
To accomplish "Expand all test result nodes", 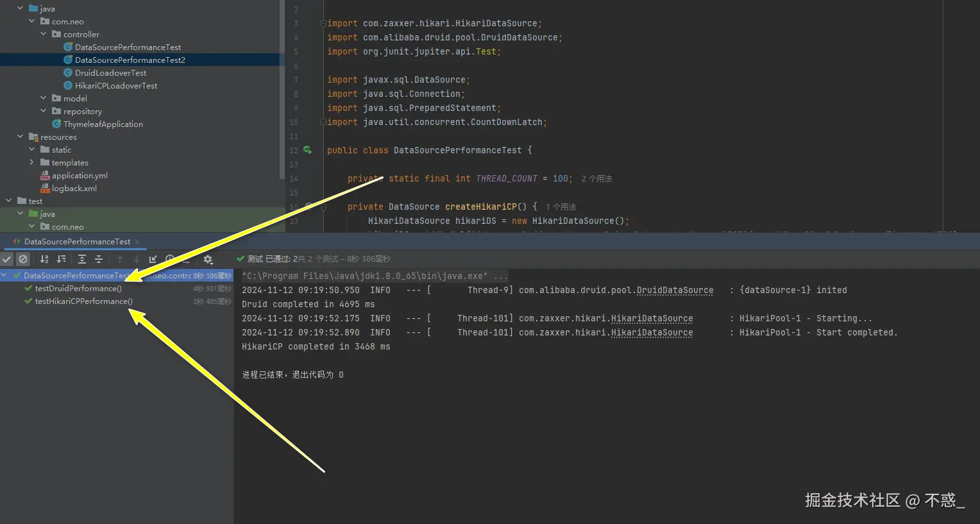I will coord(82,259).
